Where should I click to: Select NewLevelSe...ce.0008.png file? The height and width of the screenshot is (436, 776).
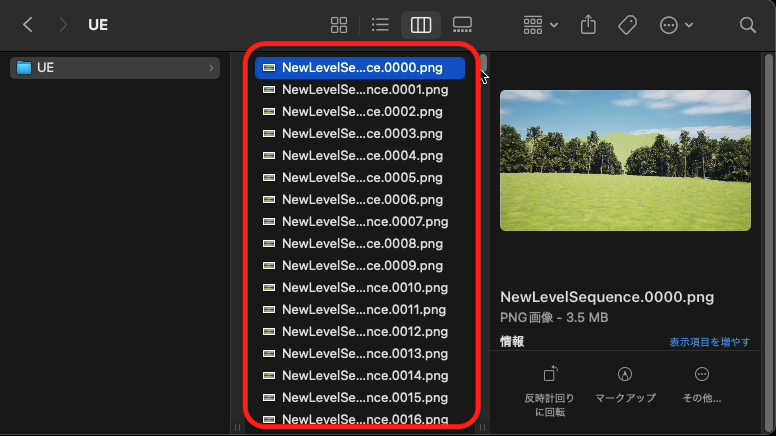point(360,244)
